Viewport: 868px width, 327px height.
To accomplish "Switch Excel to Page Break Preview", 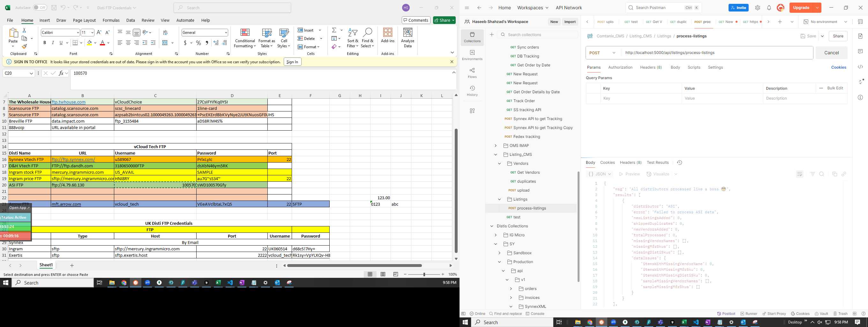I will (396, 274).
